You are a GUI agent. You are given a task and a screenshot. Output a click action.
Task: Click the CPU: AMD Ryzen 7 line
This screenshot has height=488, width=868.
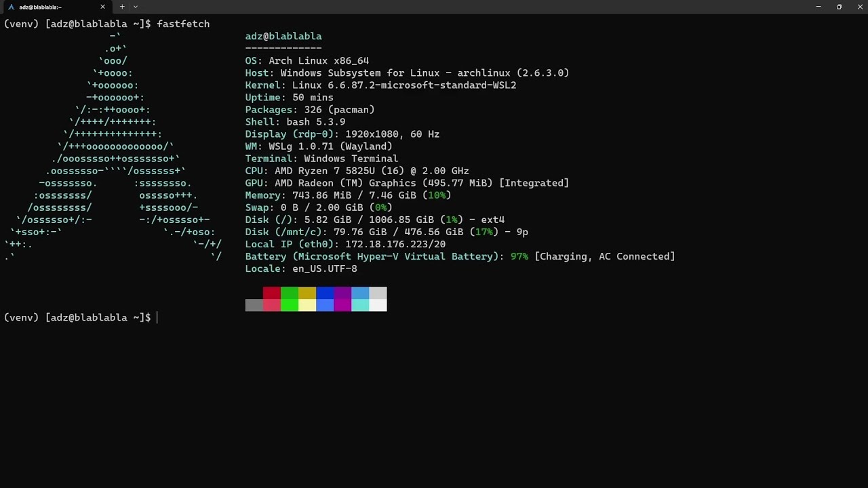tap(357, 170)
